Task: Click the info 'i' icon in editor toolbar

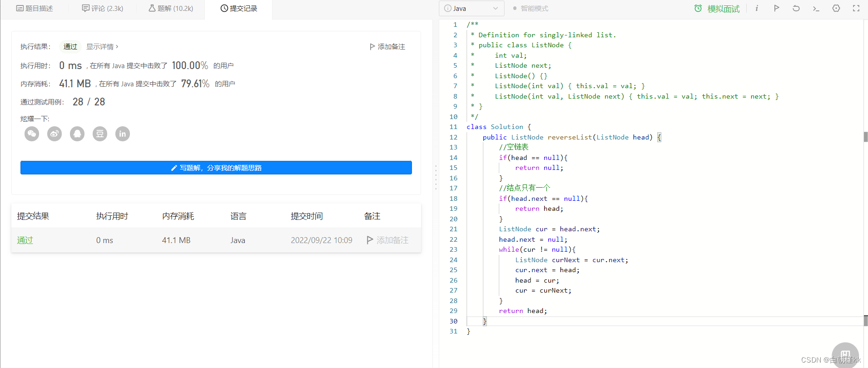Action: 757,8
